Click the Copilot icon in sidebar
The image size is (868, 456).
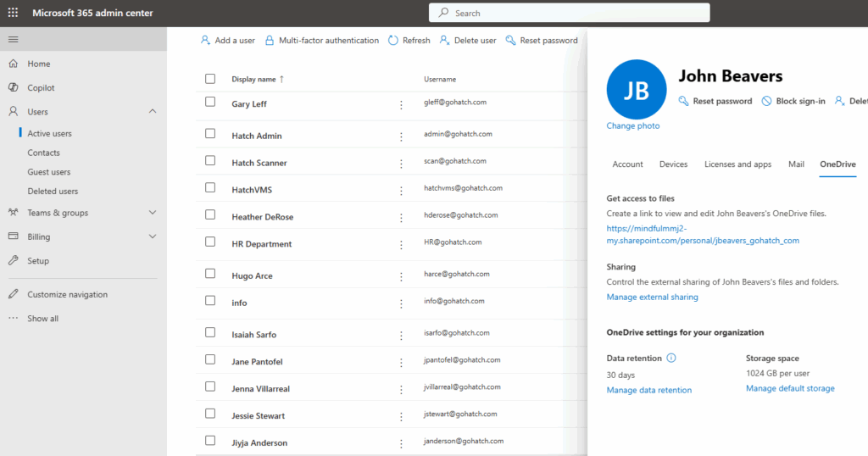pos(14,87)
